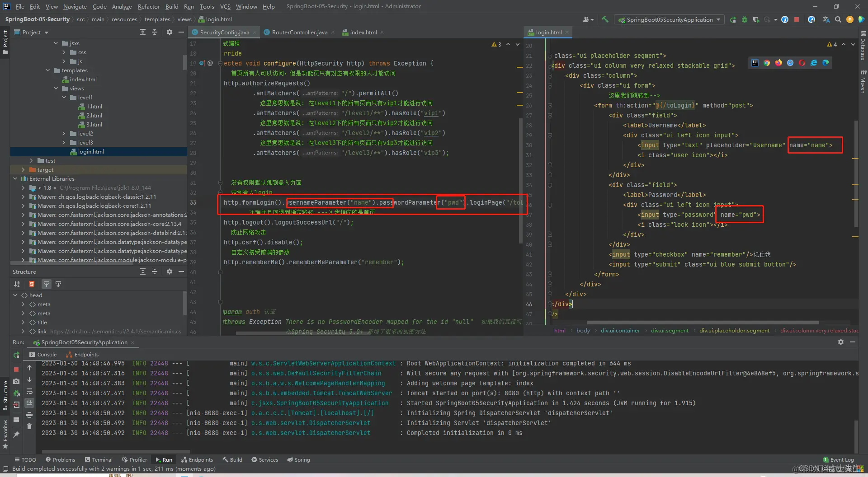The height and width of the screenshot is (477, 868).
Task: Hide the Project tool window
Action: pos(181,32)
